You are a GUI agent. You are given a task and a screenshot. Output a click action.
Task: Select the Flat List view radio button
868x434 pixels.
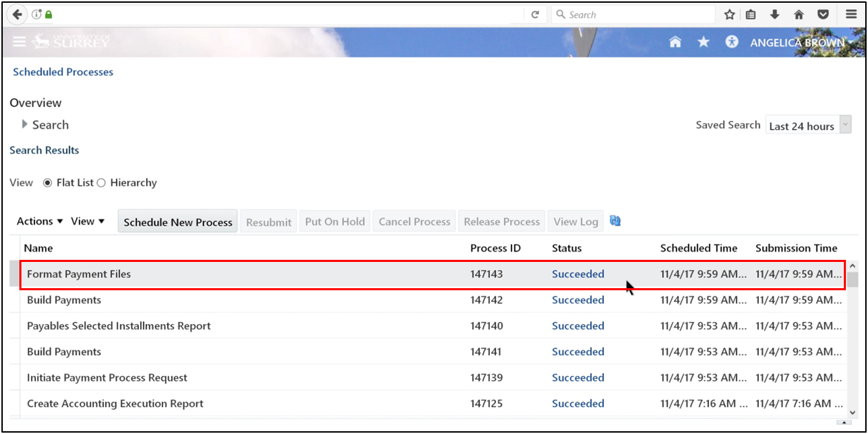click(47, 182)
